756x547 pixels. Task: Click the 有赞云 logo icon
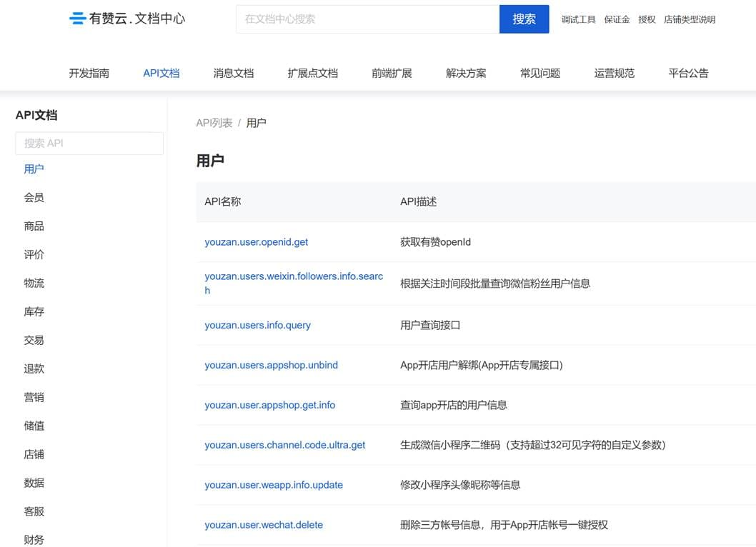tap(78, 19)
